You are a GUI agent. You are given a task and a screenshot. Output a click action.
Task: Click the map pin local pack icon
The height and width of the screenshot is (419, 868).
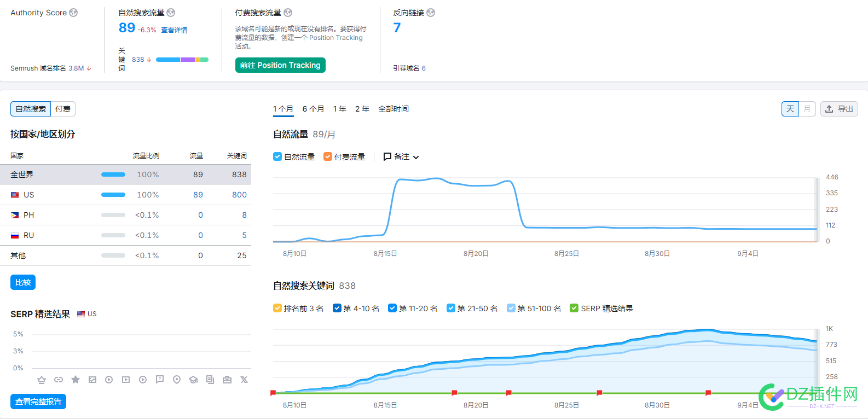[x=177, y=380]
